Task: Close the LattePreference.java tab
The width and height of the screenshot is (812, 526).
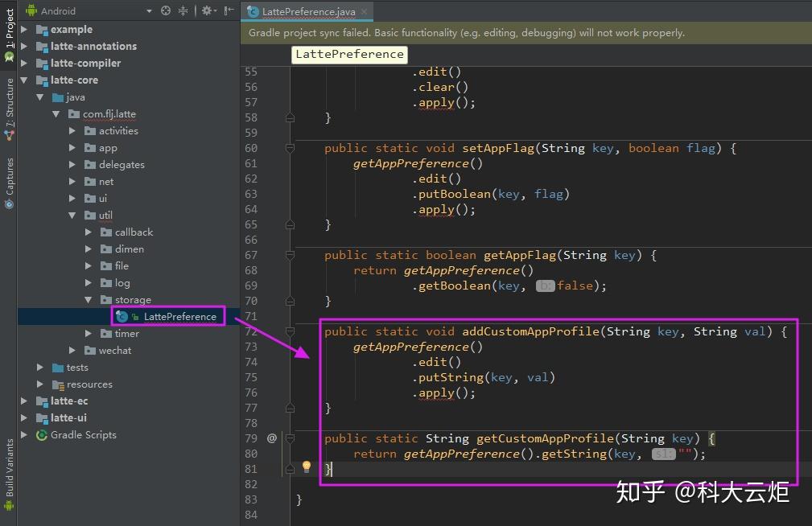Action: pos(364,11)
